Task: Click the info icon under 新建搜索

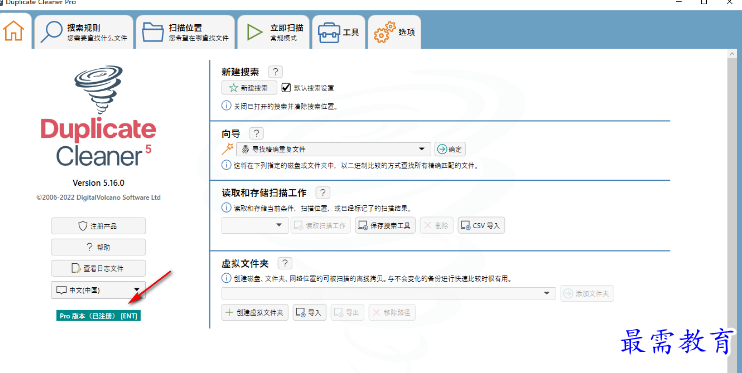Action: [227, 106]
